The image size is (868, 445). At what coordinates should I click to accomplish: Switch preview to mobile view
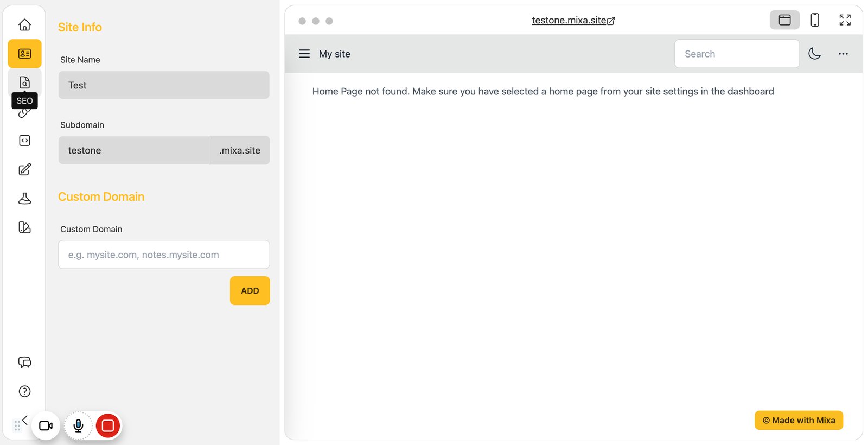coord(815,20)
